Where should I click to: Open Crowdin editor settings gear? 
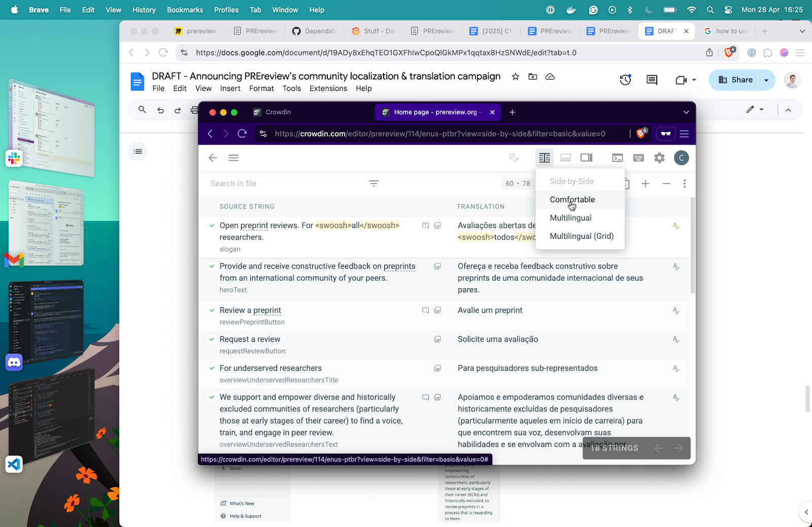coord(659,158)
